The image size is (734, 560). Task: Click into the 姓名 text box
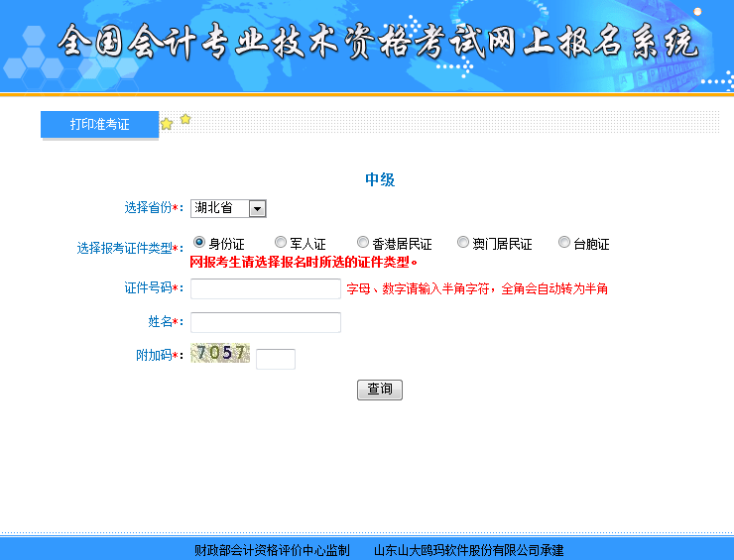point(266,322)
